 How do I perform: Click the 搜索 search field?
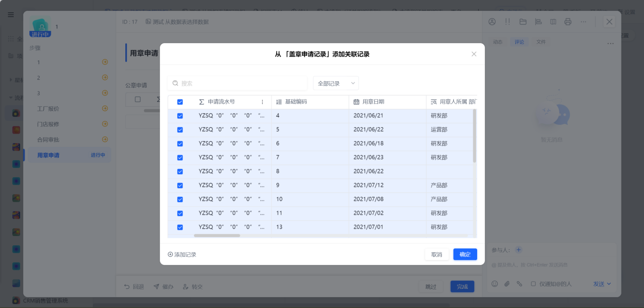click(x=237, y=83)
